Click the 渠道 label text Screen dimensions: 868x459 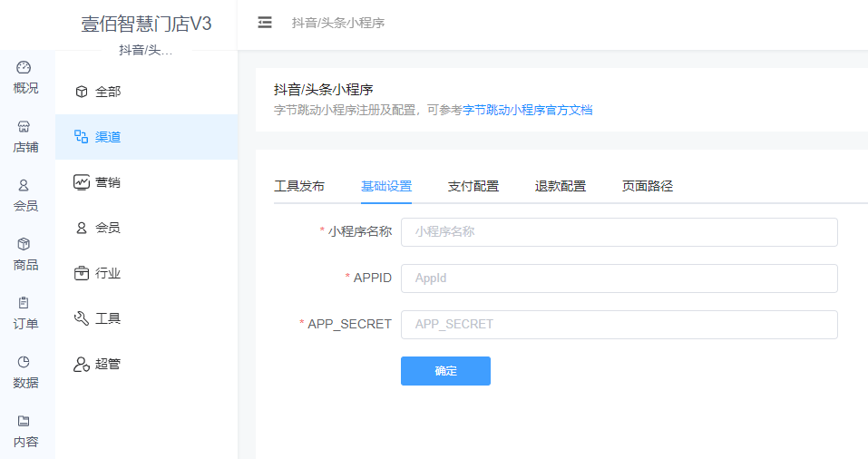[x=107, y=137]
